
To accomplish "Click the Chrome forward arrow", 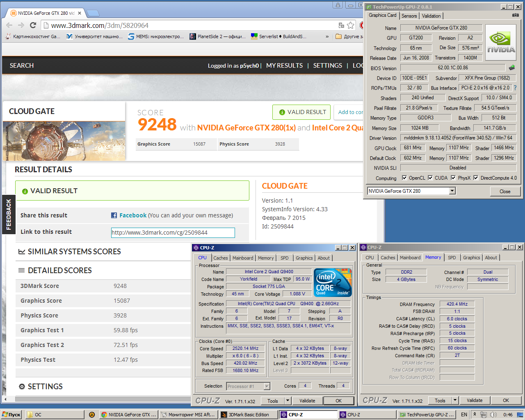I will (21, 25).
